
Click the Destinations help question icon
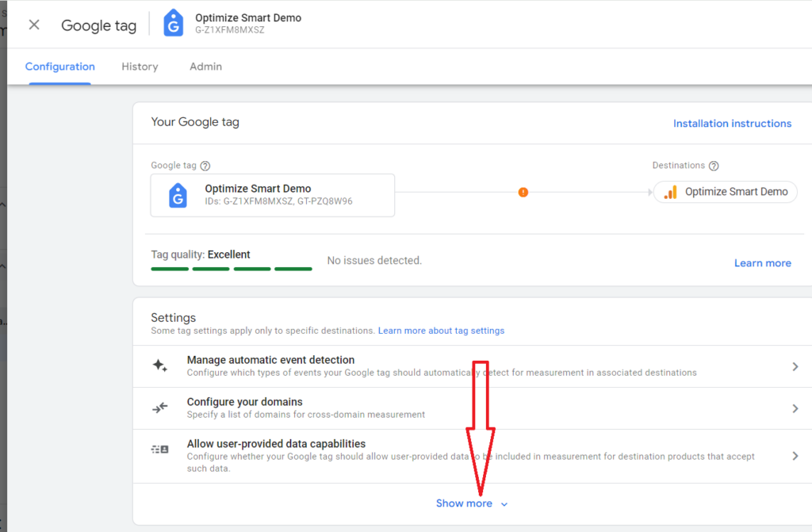pyautogui.click(x=714, y=166)
